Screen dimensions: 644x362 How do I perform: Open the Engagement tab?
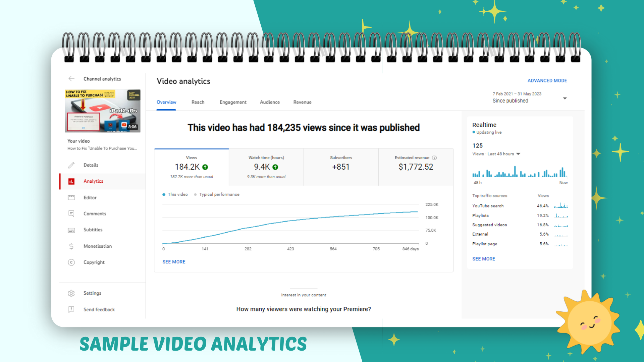[x=233, y=102]
